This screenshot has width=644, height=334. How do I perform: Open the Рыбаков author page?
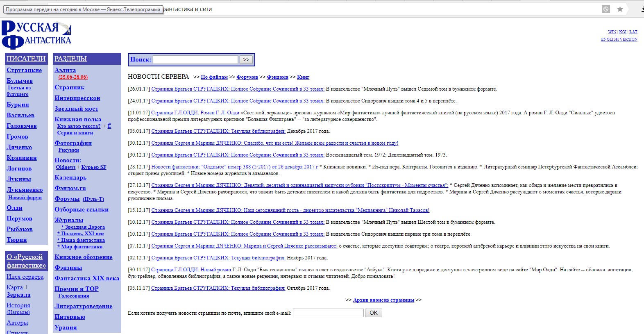(19, 229)
